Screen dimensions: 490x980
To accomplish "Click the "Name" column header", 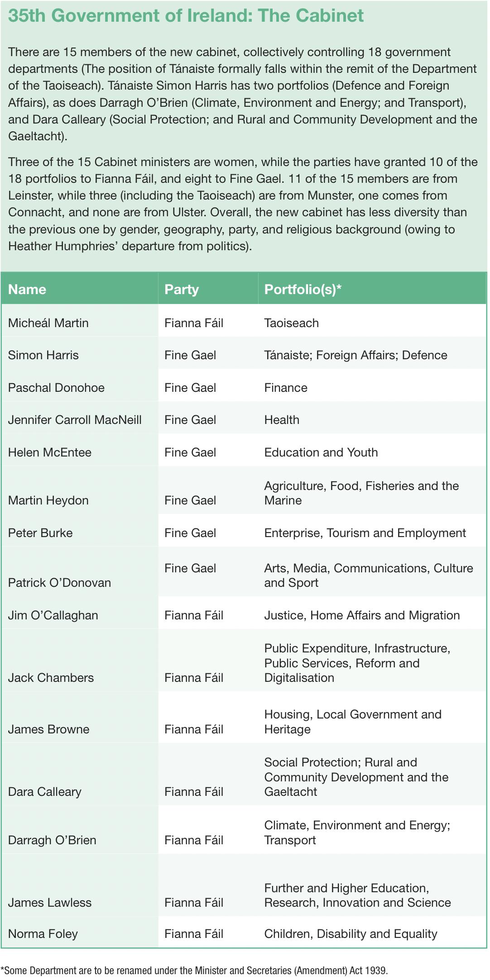I will pos(27,290).
